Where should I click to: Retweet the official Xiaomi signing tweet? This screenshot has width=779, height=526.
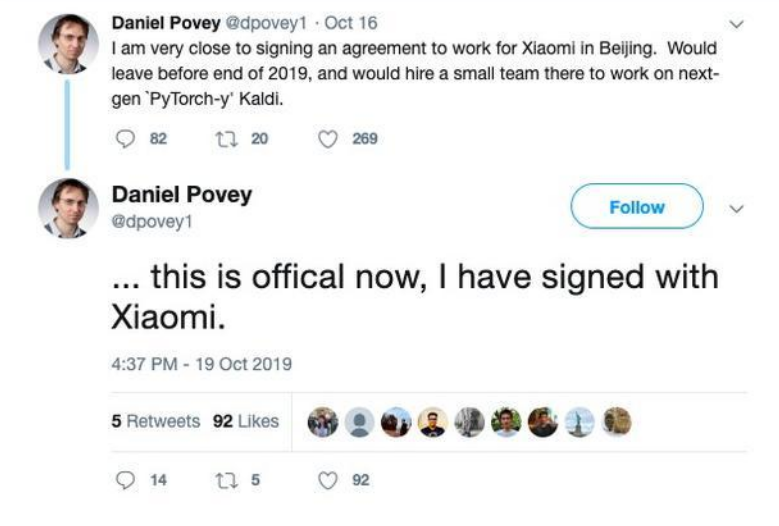223,480
